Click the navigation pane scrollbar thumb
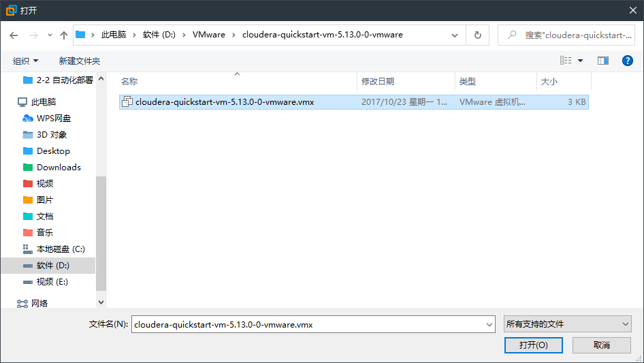 coord(101,234)
